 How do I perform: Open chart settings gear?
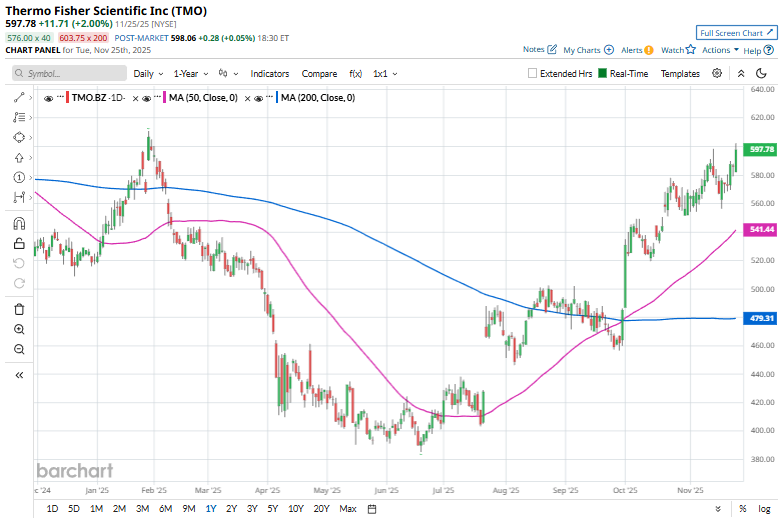[717, 74]
